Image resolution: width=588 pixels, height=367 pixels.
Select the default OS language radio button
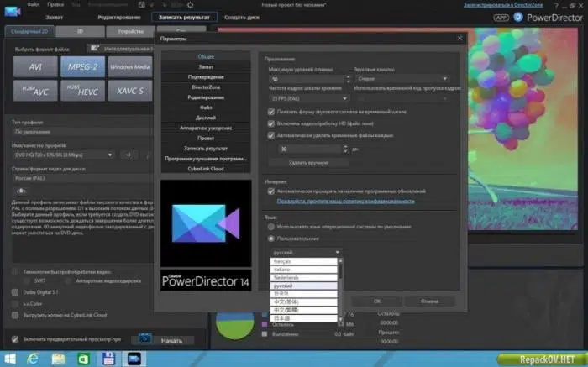pyautogui.click(x=270, y=227)
